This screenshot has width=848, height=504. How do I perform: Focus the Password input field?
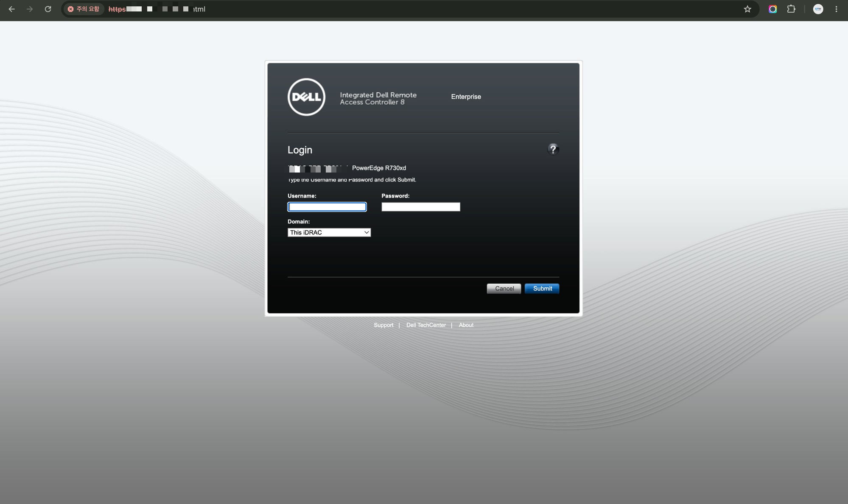pos(421,207)
